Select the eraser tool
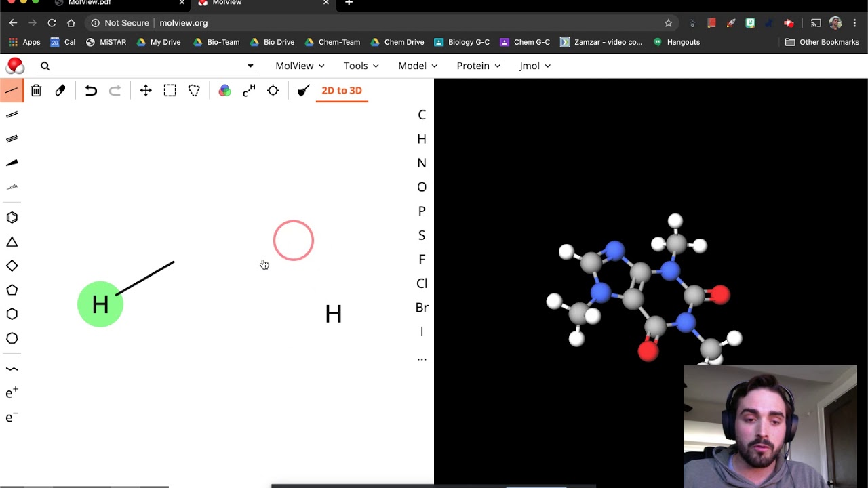This screenshot has width=868, height=488. coord(60,90)
